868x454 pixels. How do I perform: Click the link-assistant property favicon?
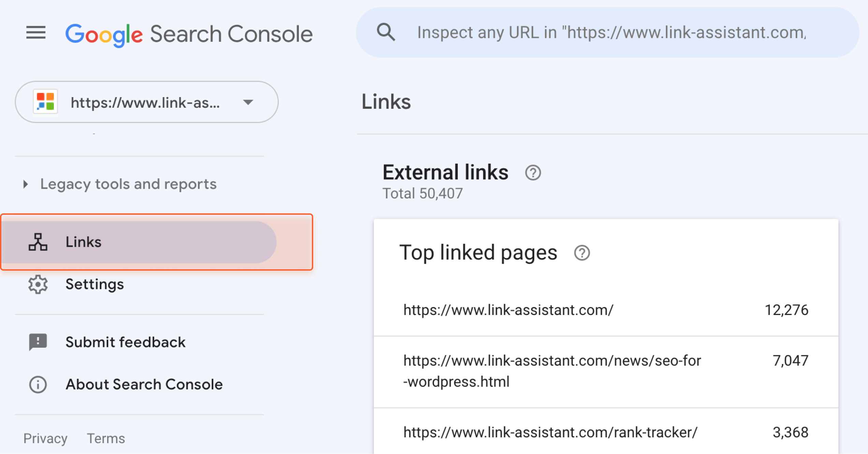45,102
